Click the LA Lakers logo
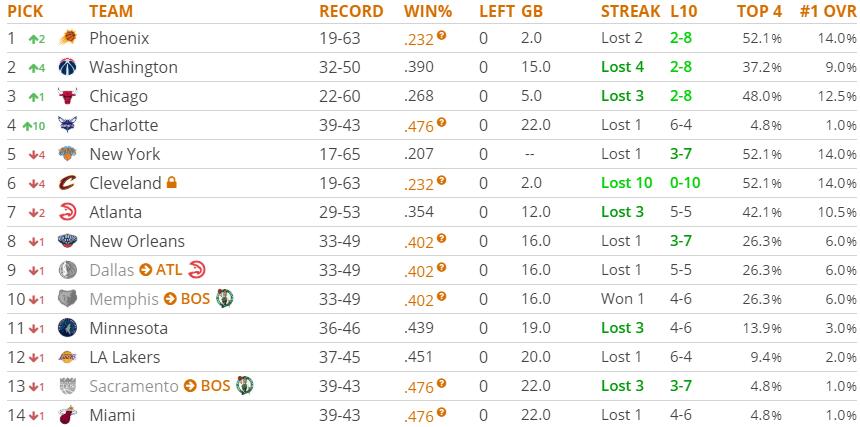This screenshot has width=860, height=427. 67,357
